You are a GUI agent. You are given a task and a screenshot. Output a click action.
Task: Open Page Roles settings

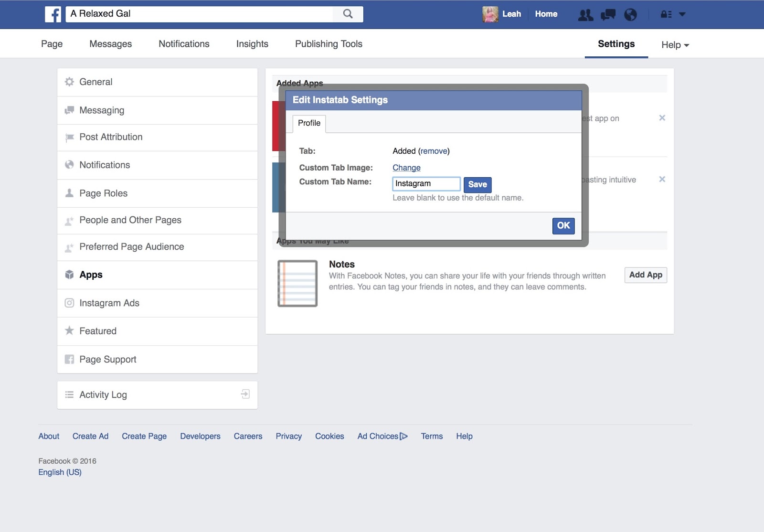[x=158, y=193]
